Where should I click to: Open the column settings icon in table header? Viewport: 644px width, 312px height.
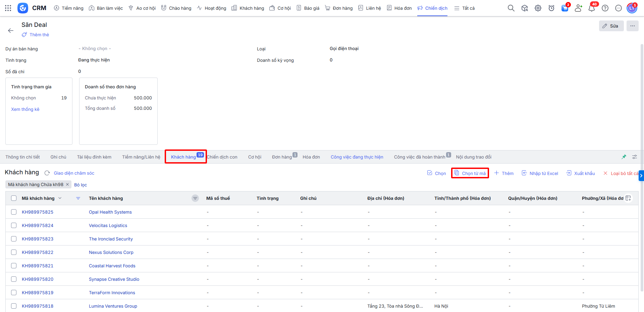coord(628,198)
